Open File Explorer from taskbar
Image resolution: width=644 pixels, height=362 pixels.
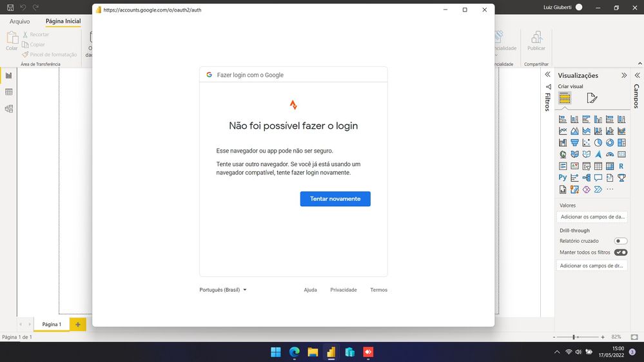pos(313,352)
